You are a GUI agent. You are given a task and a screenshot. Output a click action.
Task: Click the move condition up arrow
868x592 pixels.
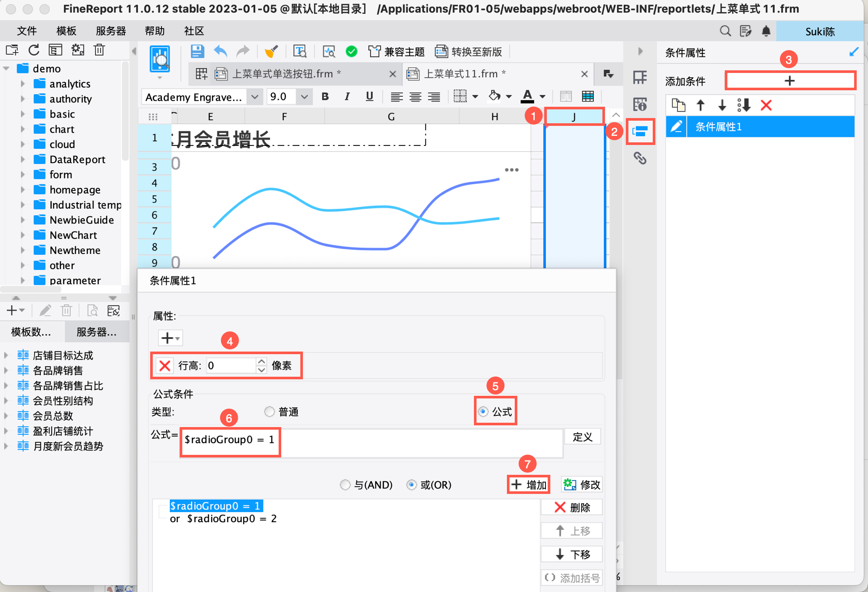700,105
